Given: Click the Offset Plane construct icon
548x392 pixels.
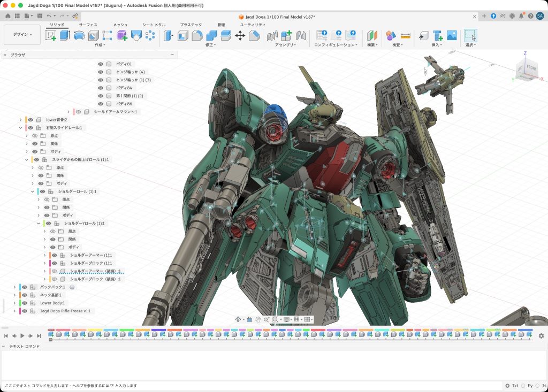Looking at the screenshot, I should coord(372,35).
